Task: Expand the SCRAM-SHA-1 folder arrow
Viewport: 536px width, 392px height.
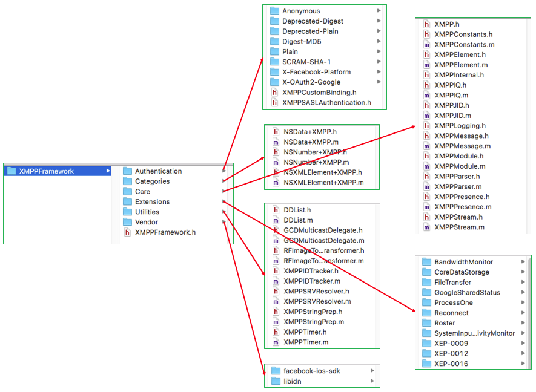Action: tap(379, 62)
